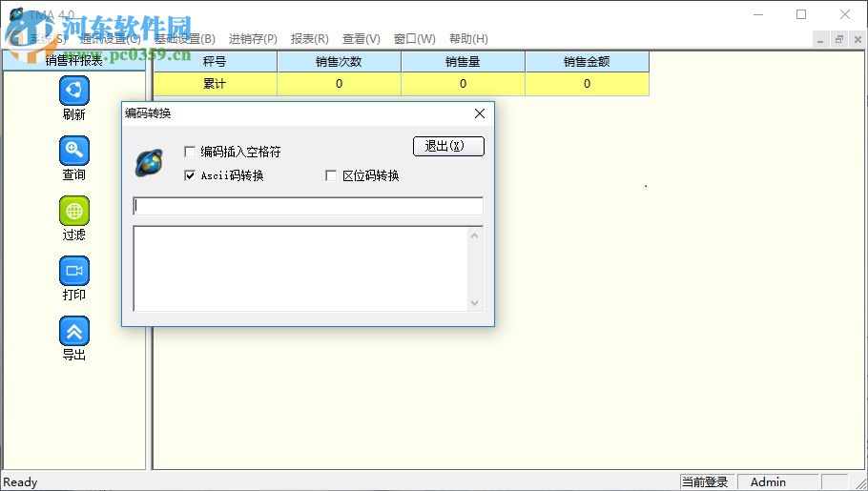
Task: Minimize the TMA 4.0 main window
Action: point(758,14)
